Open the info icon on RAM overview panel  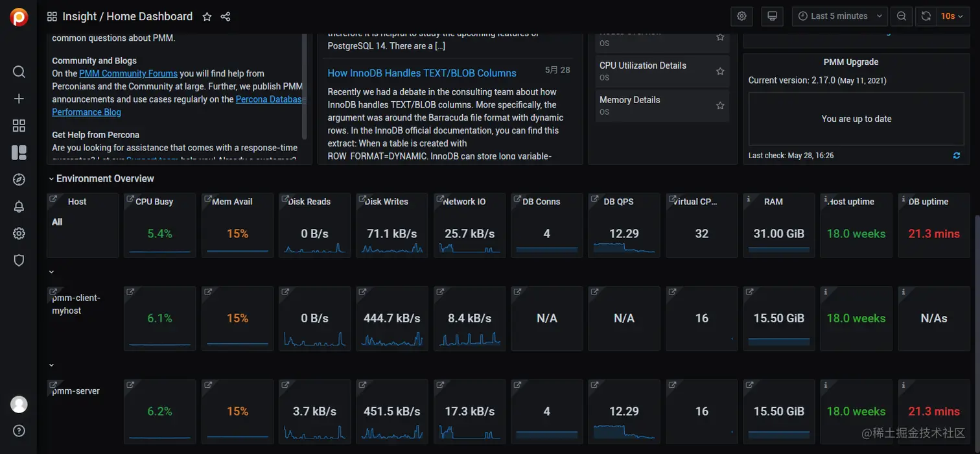749,199
